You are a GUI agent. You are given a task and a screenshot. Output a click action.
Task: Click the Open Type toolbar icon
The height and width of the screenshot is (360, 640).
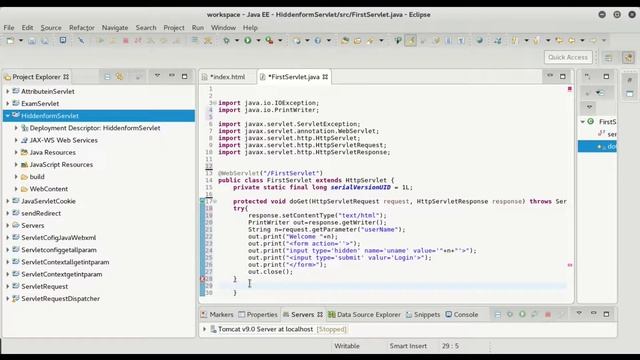coord(345,40)
